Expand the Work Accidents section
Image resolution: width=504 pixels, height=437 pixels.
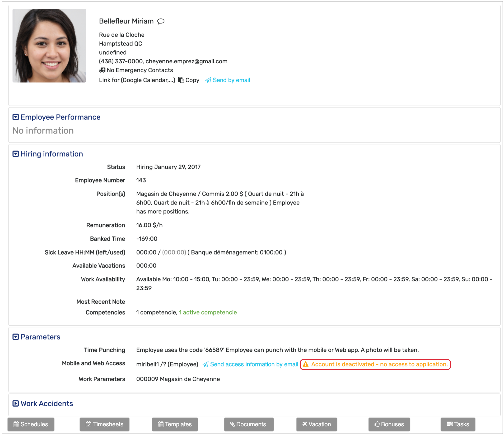pyautogui.click(x=16, y=404)
